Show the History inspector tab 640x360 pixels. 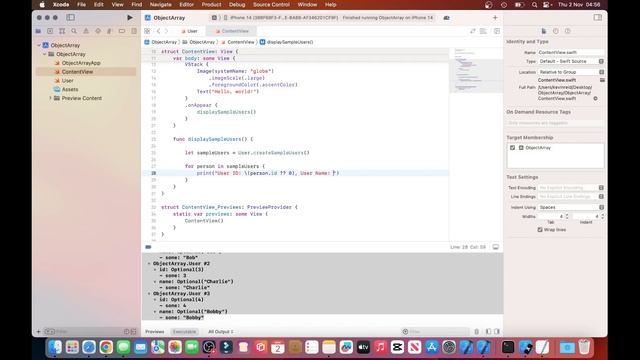click(x=556, y=31)
